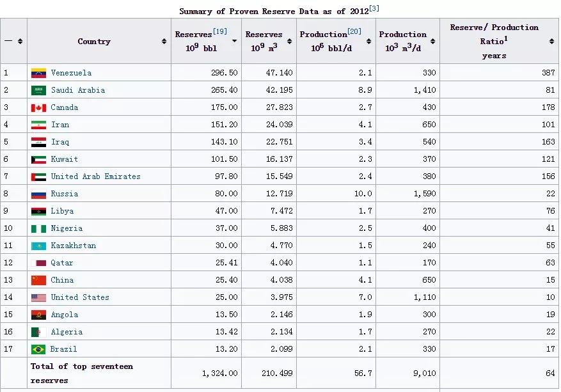The height and width of the screenshot is (392, 561).
Task: Open citation reference [19] in Reserves header
Action: coord(220,31)
